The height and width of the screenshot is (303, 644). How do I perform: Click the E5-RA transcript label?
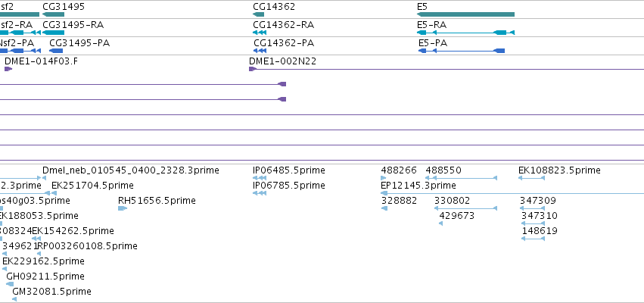[431, 25]
